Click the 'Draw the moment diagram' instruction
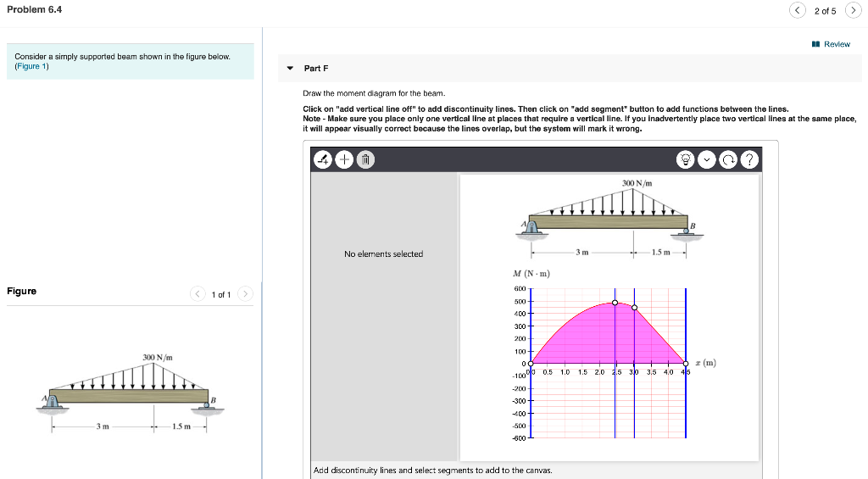Viewport: 868px width, 479px height. pyautogui.click(x=374, y=93)
